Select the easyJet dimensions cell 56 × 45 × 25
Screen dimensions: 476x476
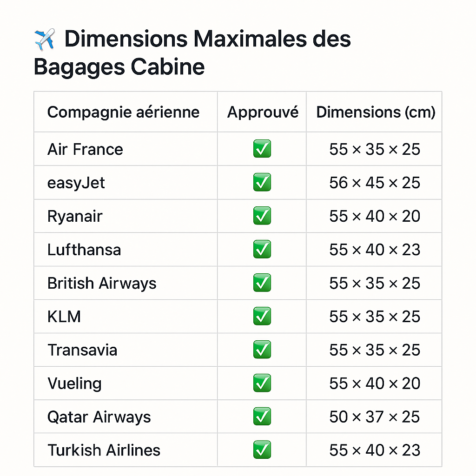click(375, 183)
